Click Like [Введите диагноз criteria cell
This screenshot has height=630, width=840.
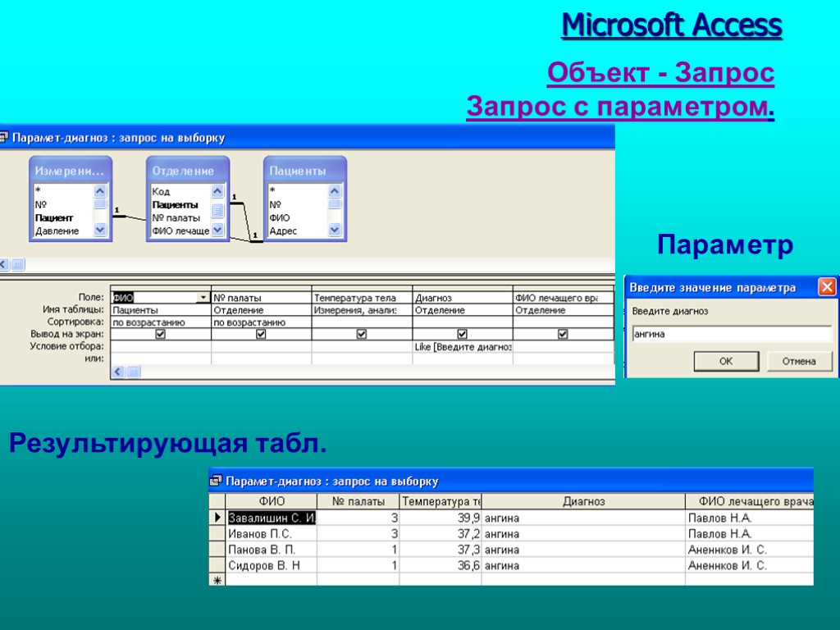click(x=463, y=347)
